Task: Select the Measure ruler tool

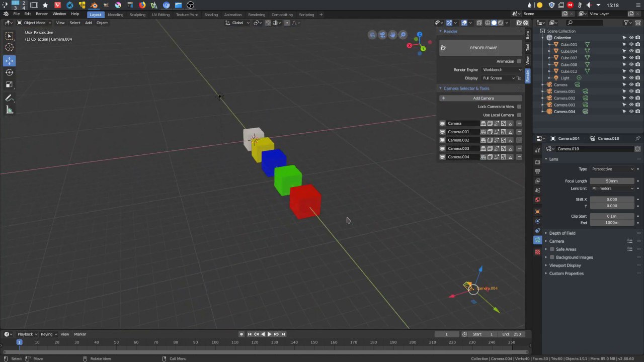Action: click(9, 110)
